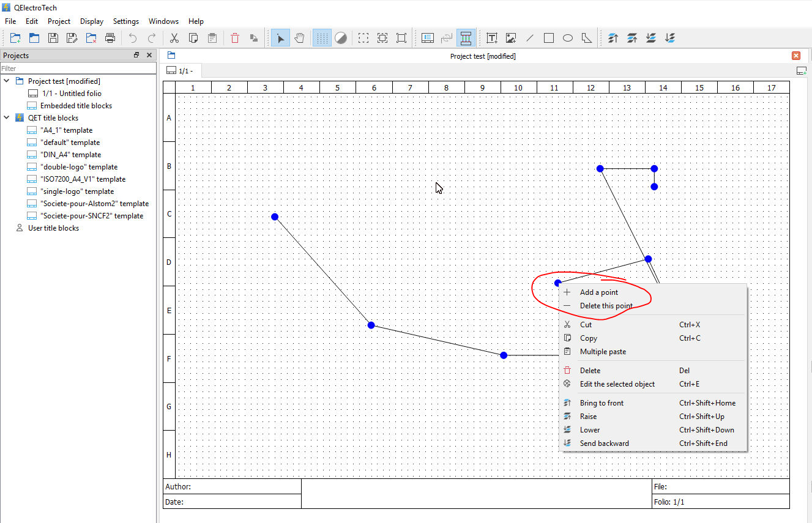Click the Filter input field
This screenshot has width=812, height=523.
(78, 69)
